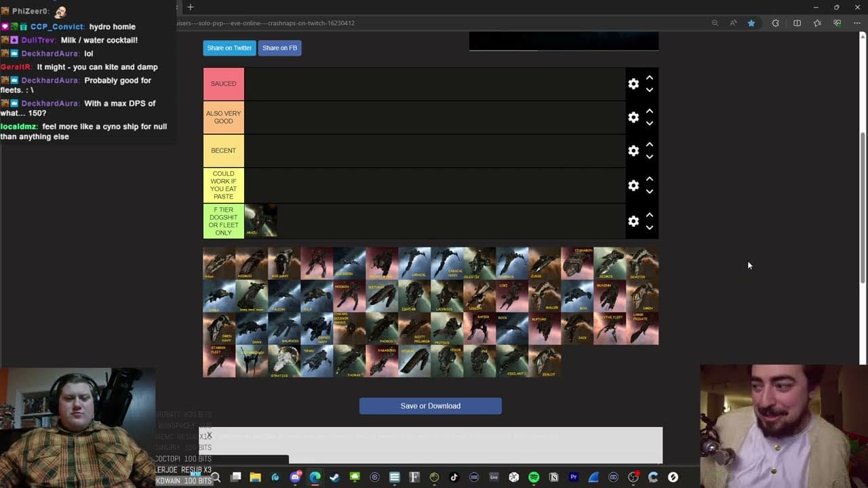Viewport: 868px width, 488px height.
Task: Select the Lachesis ship thumbnail
Action: (x=448, y=296)
